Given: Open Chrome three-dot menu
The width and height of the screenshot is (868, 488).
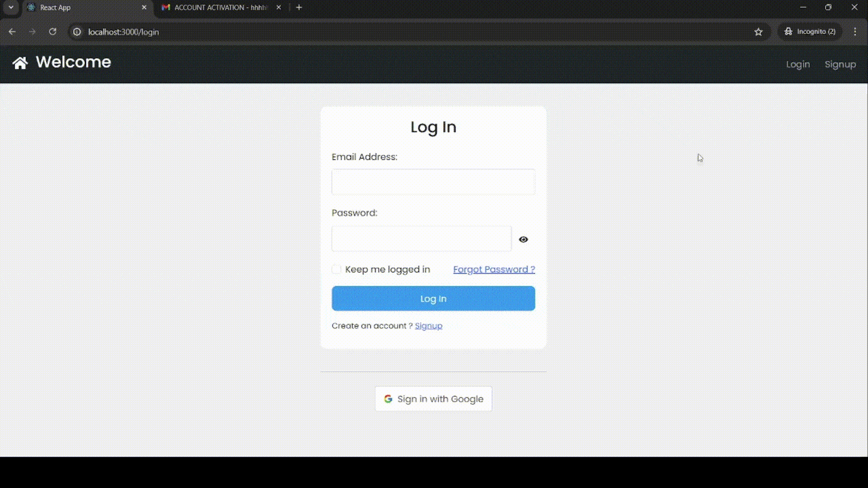Looking at the screenshot, I should click(x=854, y=32).
